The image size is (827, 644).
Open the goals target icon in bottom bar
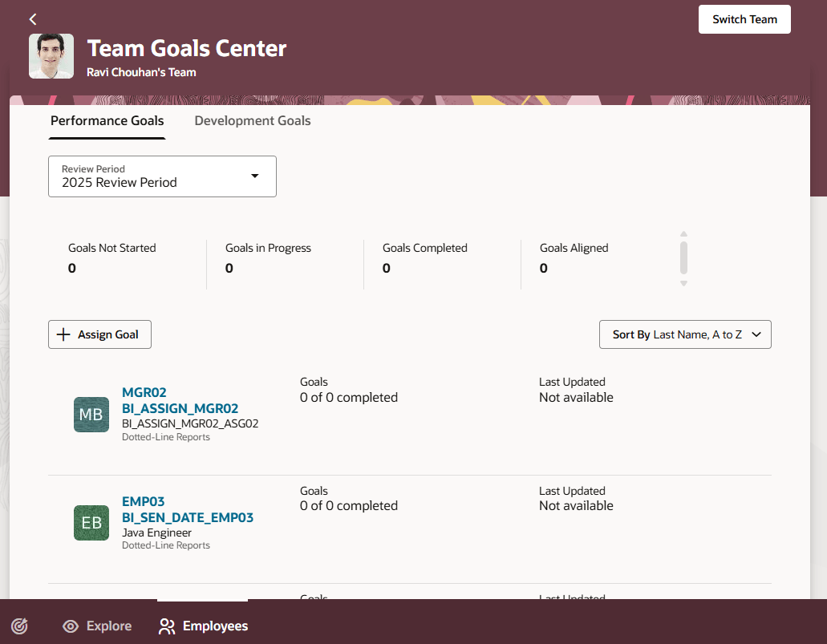click(x=20, y=626)
